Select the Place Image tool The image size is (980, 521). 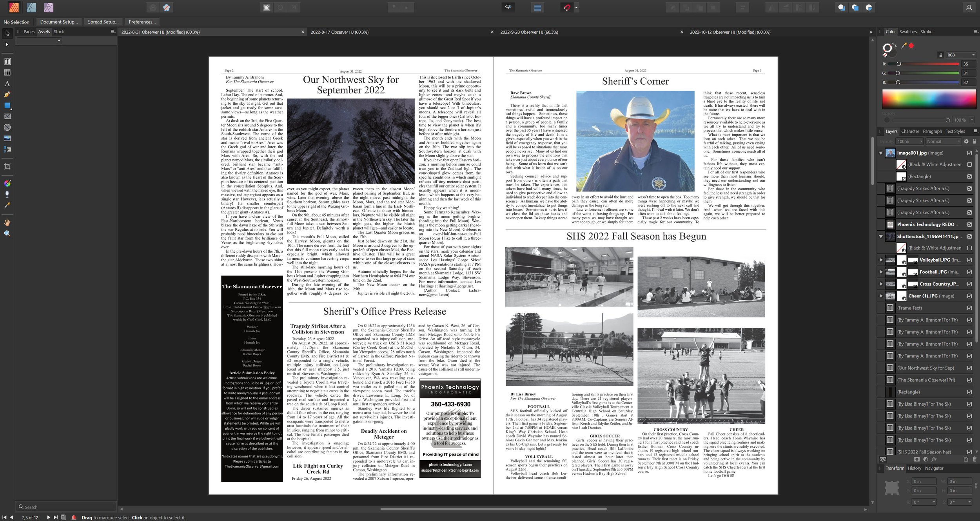7,138
